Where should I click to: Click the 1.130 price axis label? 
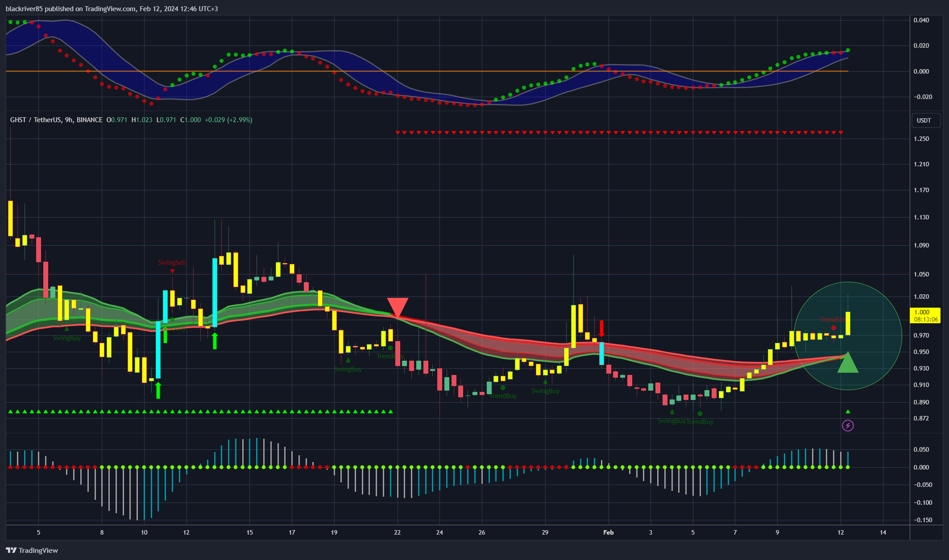click(x=921, y=217)
